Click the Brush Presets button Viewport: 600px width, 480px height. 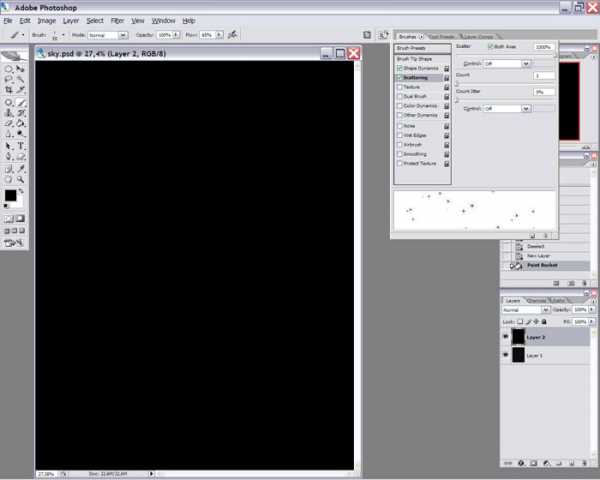pos(420,47)
